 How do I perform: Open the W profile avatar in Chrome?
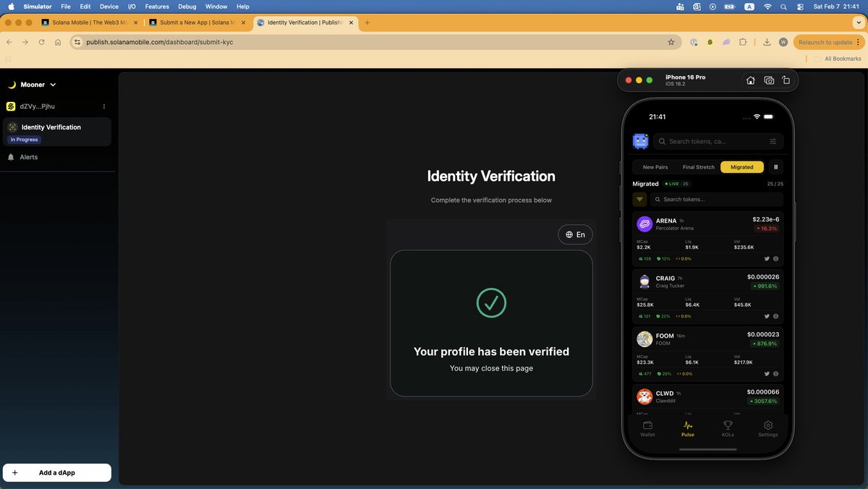pyautogui.click(x=783, y=42)
